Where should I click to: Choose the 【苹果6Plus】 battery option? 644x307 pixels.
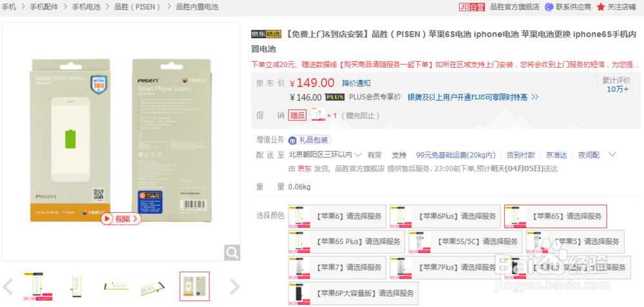pos(445,217)
